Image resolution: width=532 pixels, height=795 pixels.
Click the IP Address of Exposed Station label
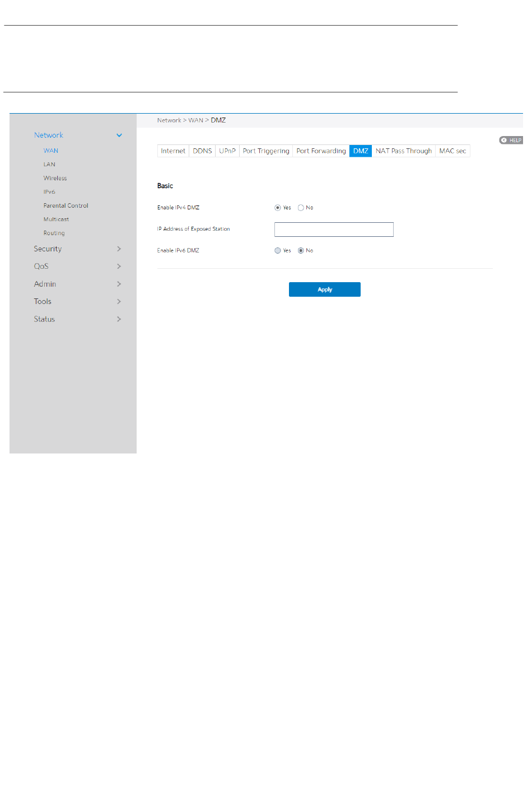(194, 229)
